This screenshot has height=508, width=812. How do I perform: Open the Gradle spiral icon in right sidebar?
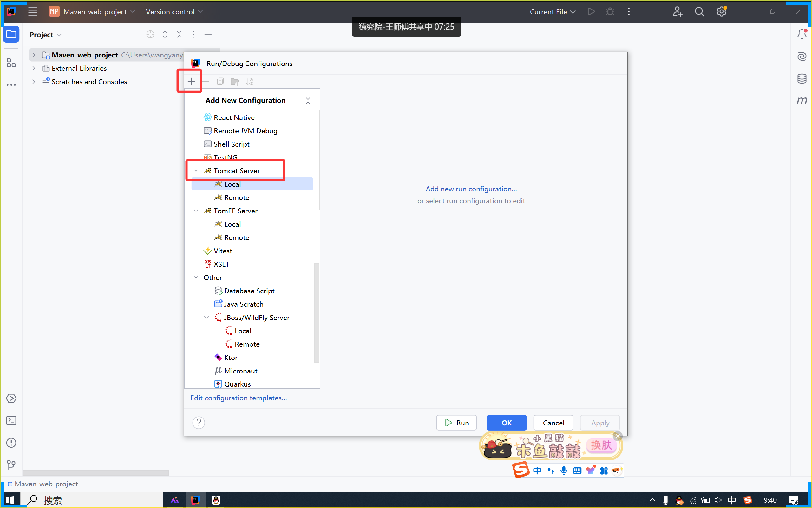[802, 56]
